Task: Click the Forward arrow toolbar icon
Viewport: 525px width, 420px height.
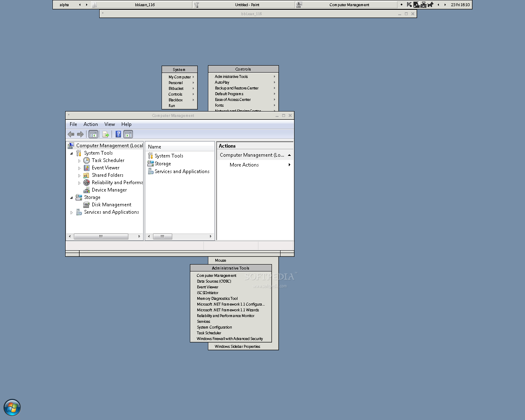Action: tap(80, 134)
